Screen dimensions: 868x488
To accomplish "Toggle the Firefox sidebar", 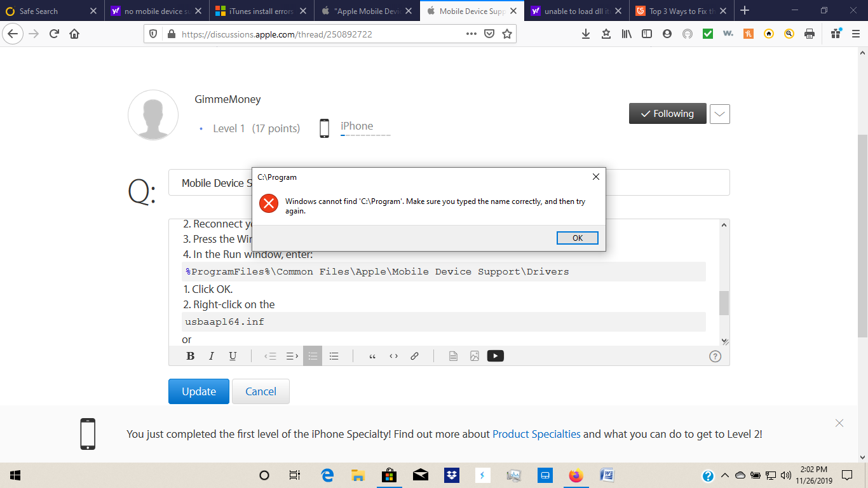I will tap(647, 34).
